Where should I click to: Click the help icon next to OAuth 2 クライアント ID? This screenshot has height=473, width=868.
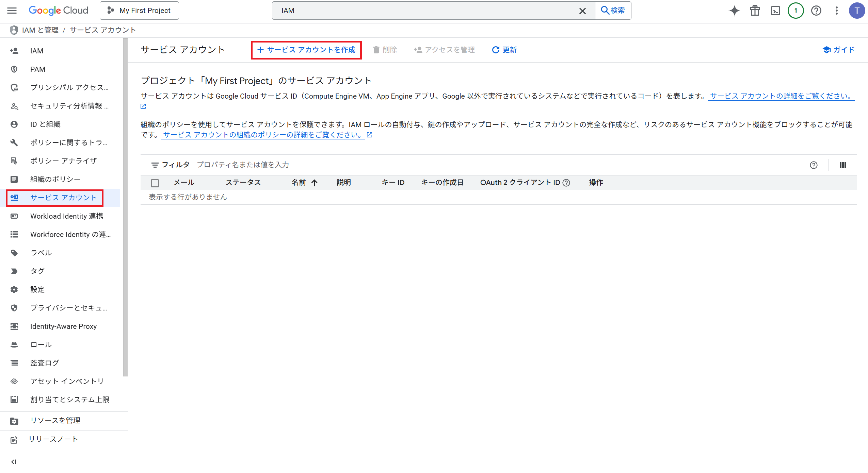(x=566, y=183)
